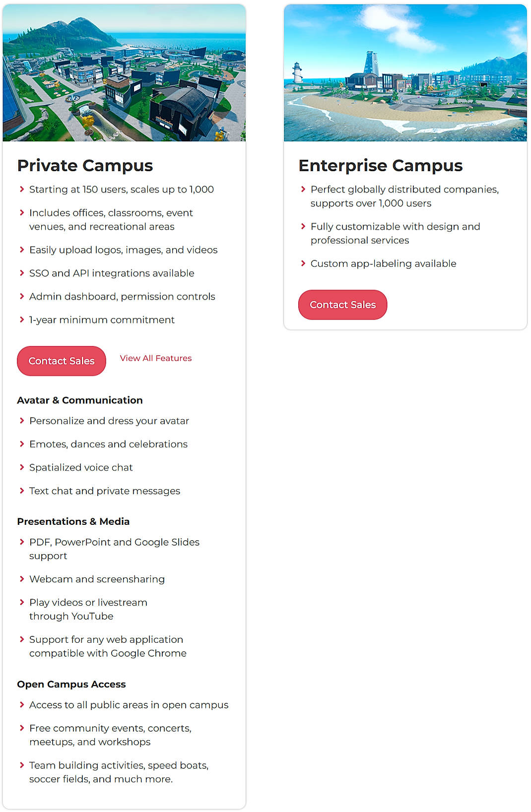
Task: Click the arrow next to "Fully customizable with design"
Action: [303, 227]
